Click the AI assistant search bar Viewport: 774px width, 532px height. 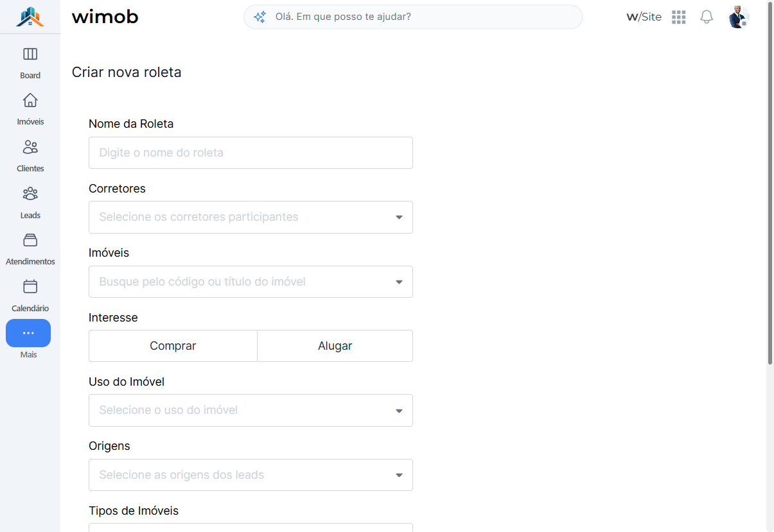[x=413, y=17]
